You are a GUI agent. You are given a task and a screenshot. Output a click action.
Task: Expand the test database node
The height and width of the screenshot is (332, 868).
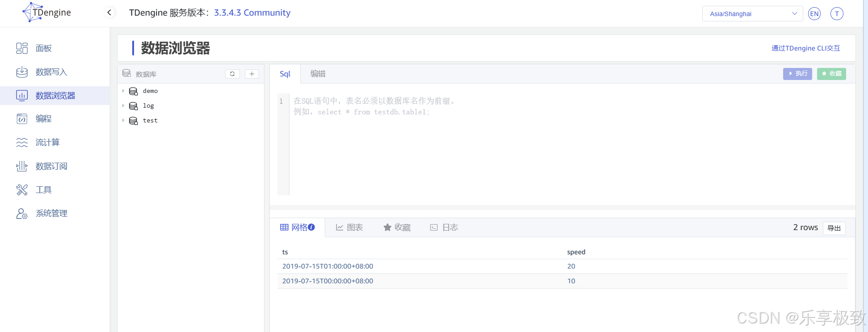(x=123, y=120)
